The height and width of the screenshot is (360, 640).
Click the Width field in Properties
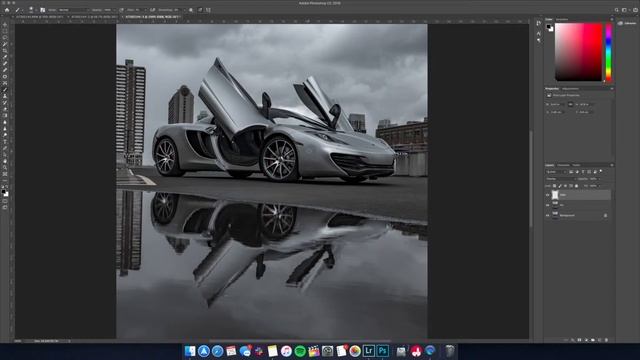click(x=557, y=104)
